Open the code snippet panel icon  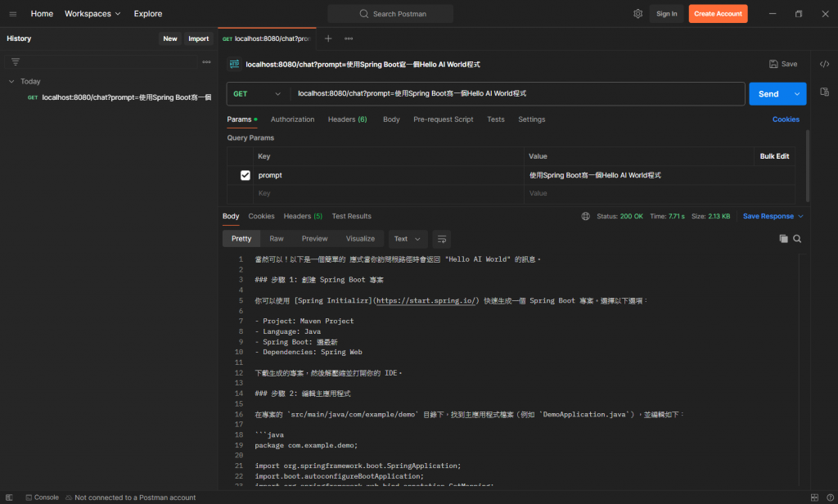click(x=825, y=64)
